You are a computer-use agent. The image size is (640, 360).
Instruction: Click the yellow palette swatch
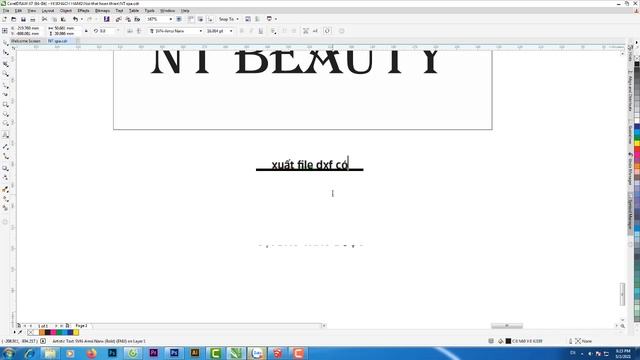click(x=76, y=333)
